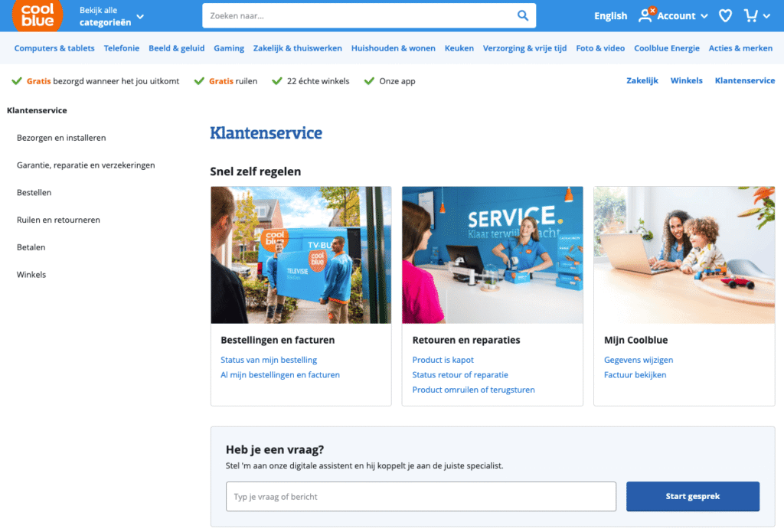Image resolution: width=784 pixels, height=532 pixels.
Task: Open Factuur bekijken link
Action: 635,374
